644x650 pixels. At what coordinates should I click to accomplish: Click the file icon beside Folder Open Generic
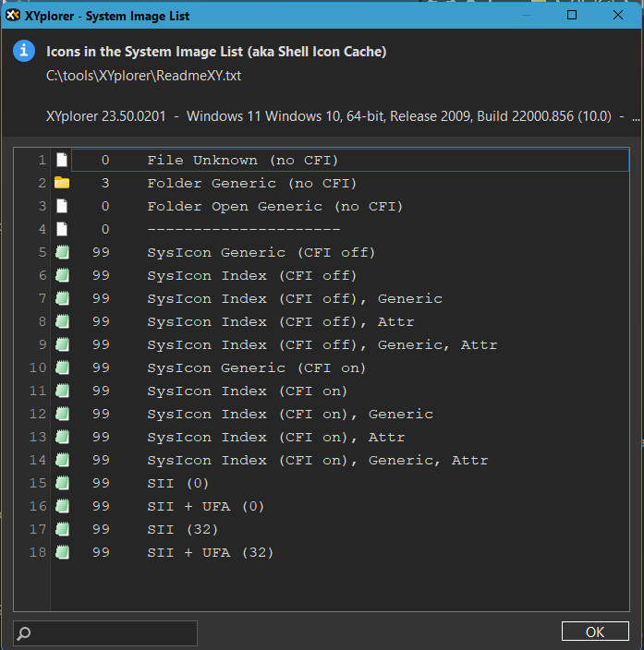coord(62,206)
